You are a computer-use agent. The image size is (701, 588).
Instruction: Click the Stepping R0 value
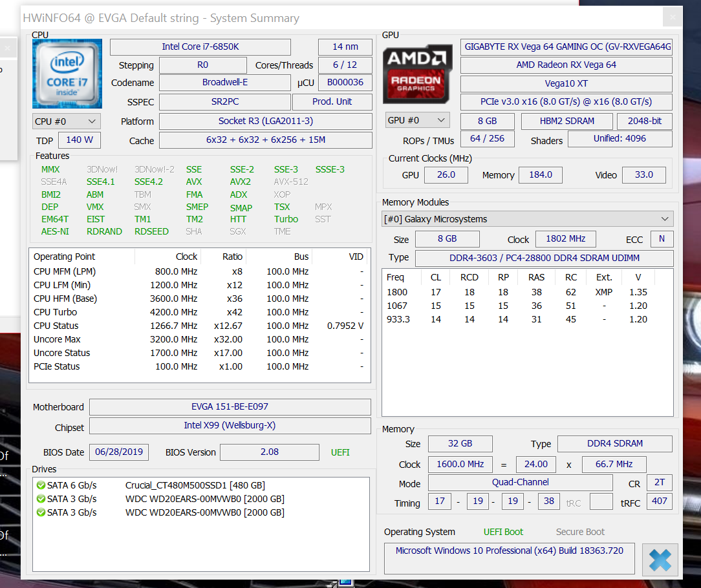click(202, 65)
